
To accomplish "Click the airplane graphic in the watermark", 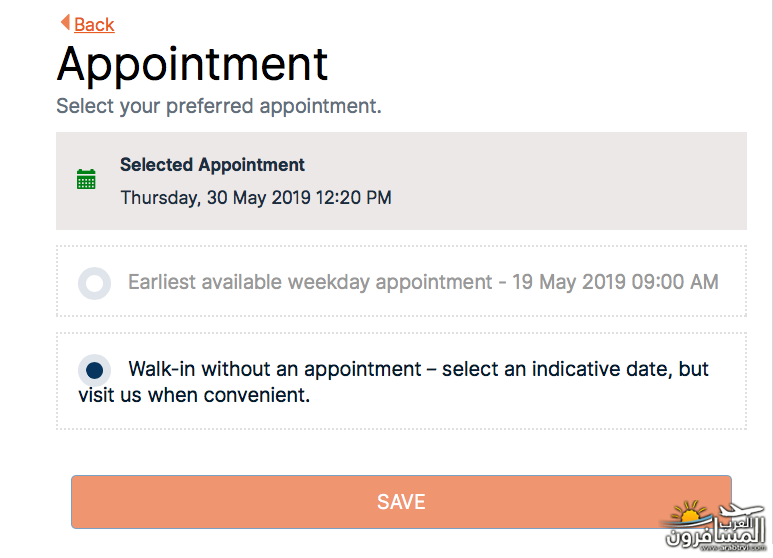I will click(x=740, y=510).
